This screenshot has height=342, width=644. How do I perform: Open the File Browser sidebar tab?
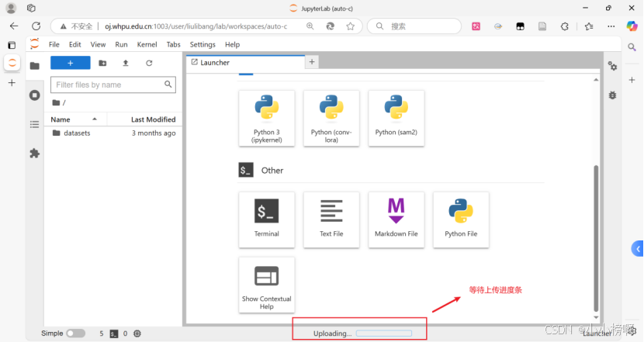35,66
